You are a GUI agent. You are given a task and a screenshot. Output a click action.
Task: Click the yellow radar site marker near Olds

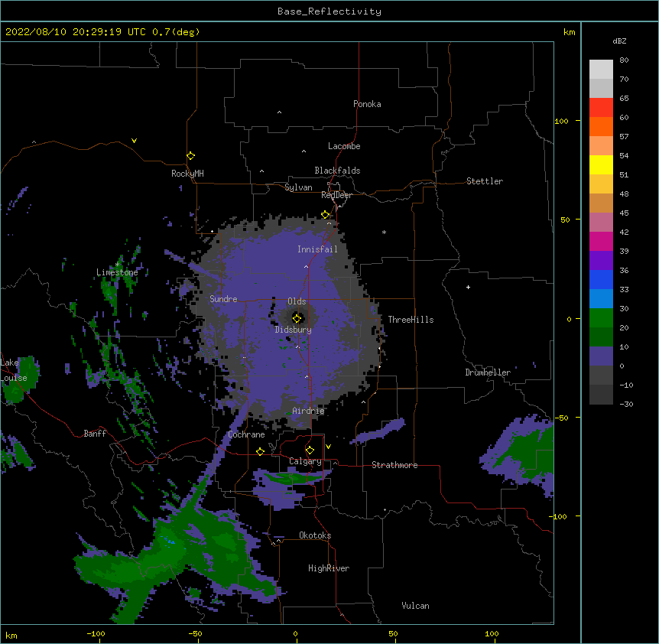[x=297, y=318]
